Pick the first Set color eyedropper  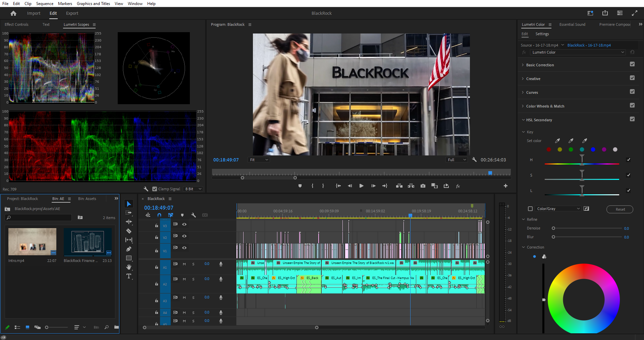tap(557, 141)
